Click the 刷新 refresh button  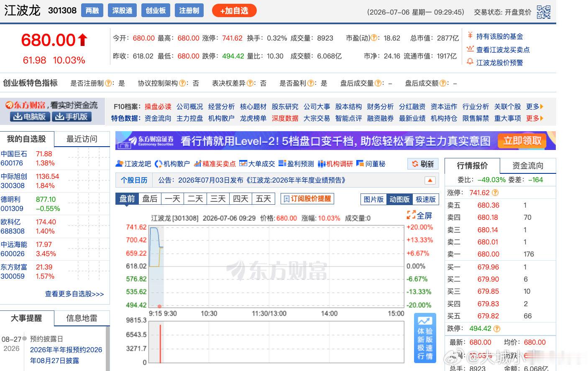point(423,164)
